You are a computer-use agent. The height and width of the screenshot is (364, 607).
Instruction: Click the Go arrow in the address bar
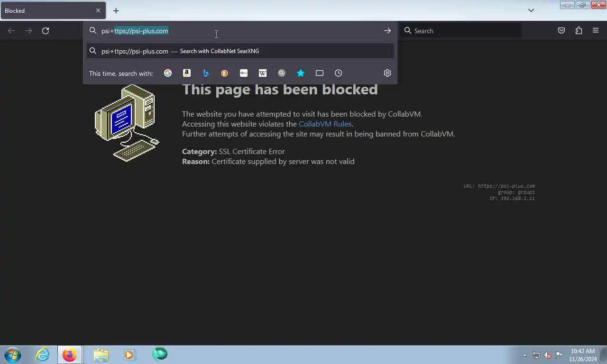tap(387, 31)
